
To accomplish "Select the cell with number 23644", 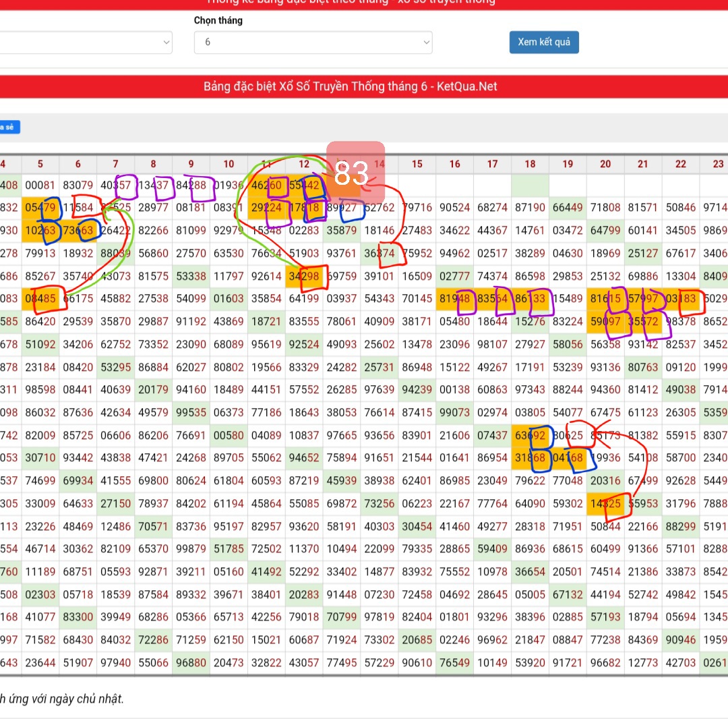I will click(x=40, y=663).
